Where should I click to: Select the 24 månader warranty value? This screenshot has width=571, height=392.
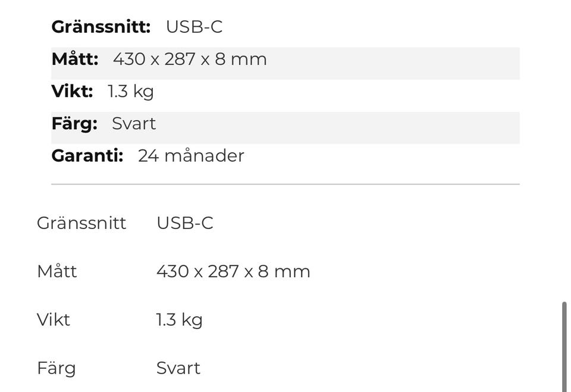coord(191,155)
